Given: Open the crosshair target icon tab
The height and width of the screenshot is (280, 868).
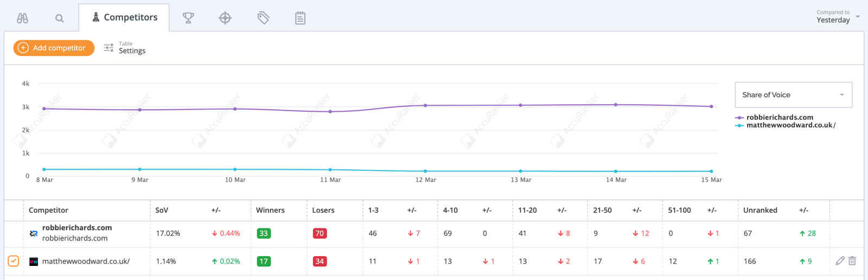Looking at the screenshot, I should 225,18.
